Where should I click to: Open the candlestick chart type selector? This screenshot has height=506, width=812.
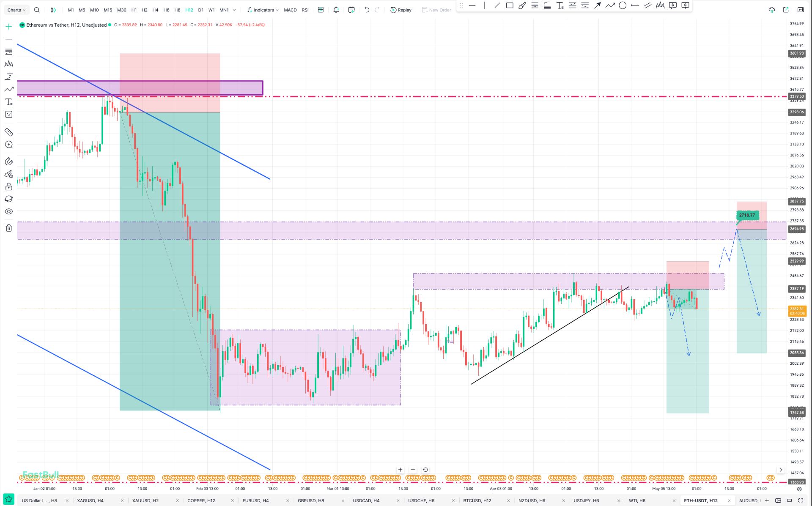point(53,10)
